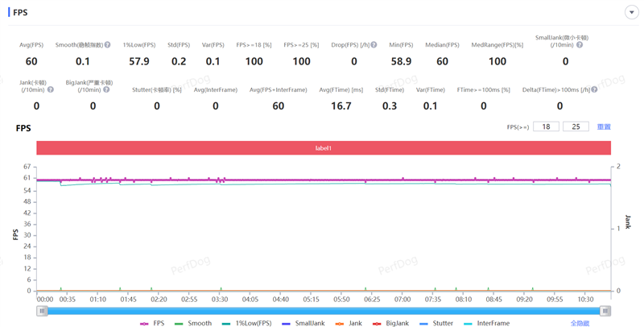Click the left handle of the time range bar
This screenshot has height=327, width=644.
pos(42,311)
